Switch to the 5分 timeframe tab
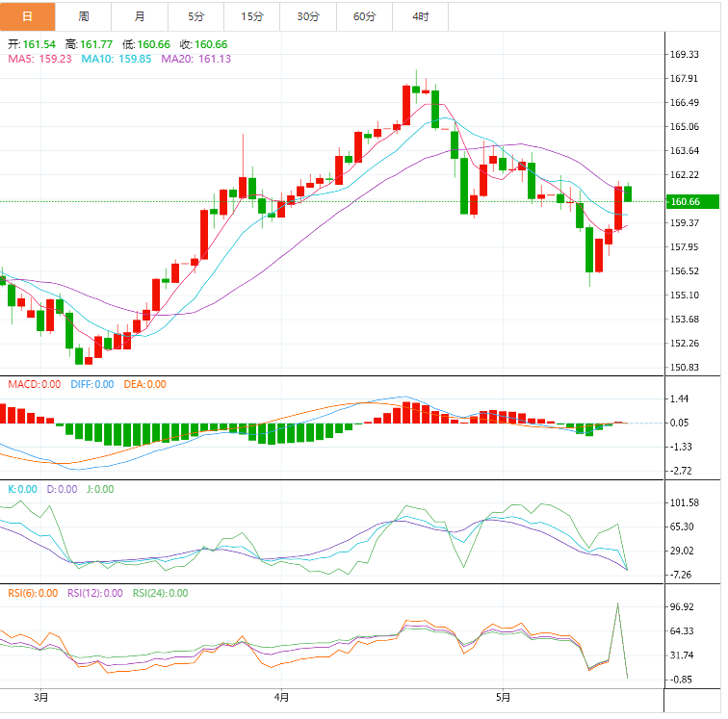 click(x=196, y=16)
